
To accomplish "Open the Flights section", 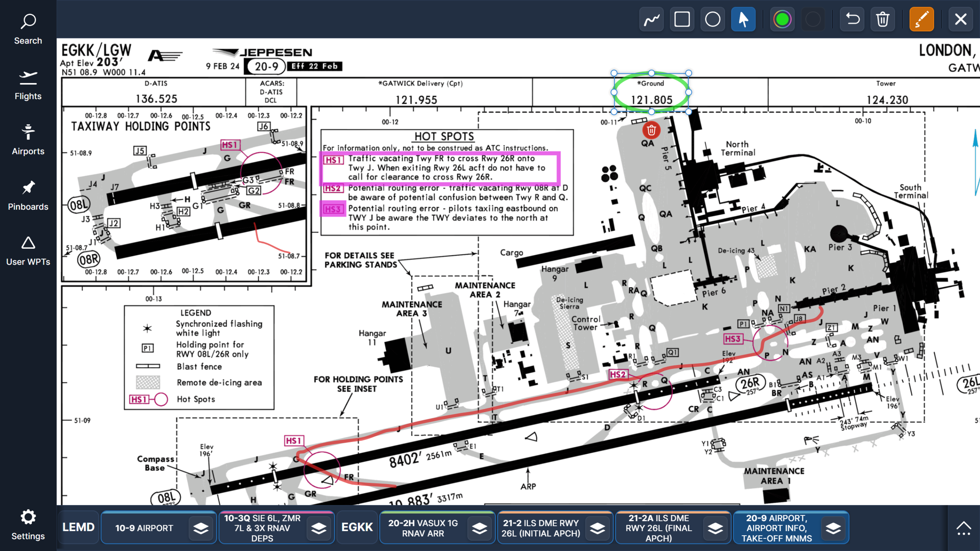I will point(27,83).
